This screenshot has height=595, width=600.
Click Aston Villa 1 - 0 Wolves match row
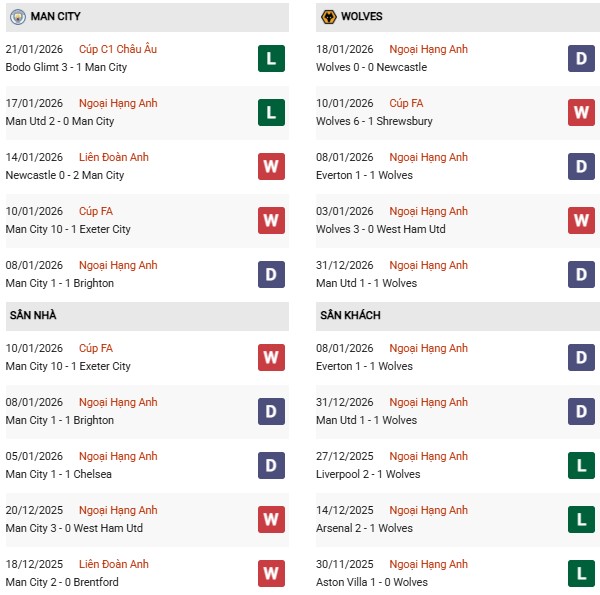[x=372, y=582]
